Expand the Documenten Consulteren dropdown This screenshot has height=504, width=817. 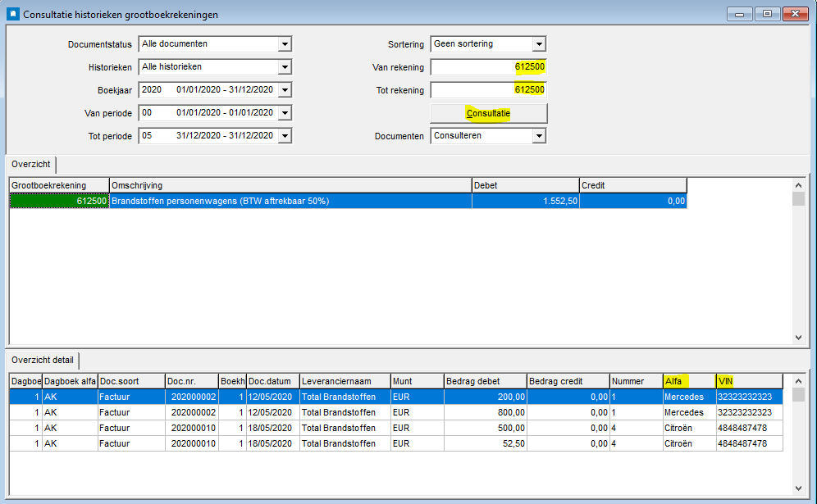pos(539,136)
